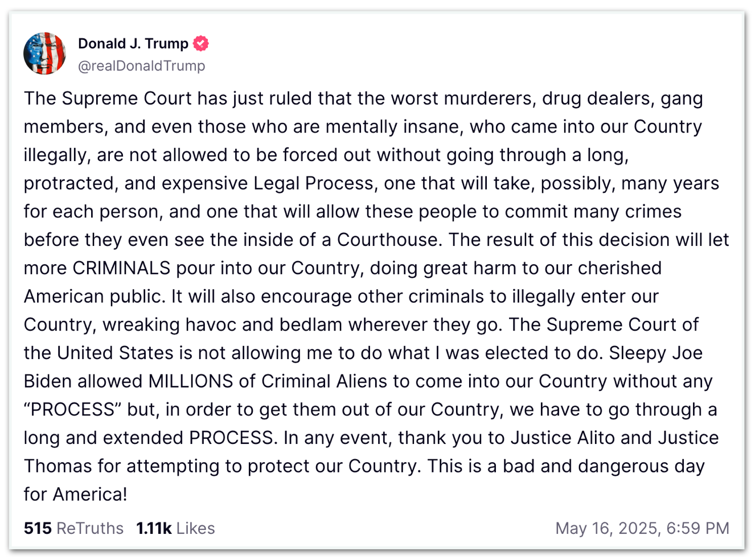Click the May 16, 2025 timestamp
The width and height of the screenshot is (755, 560).
(608, 528)
